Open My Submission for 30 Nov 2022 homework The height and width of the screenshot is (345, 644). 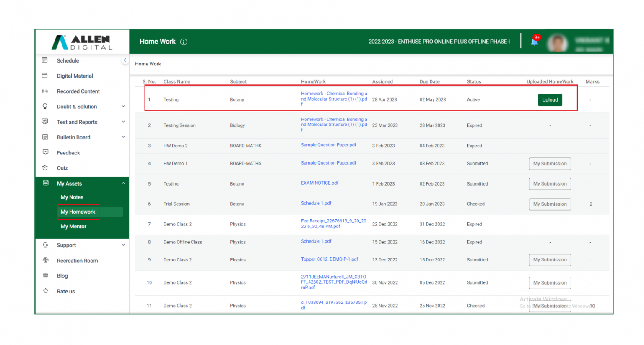[x=550, y=283]
